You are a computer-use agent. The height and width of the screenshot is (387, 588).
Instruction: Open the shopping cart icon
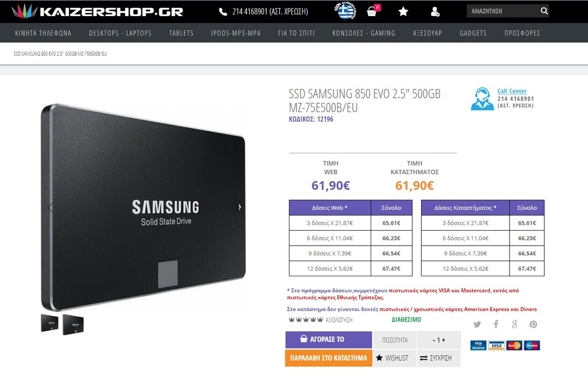tap(372, 11)
